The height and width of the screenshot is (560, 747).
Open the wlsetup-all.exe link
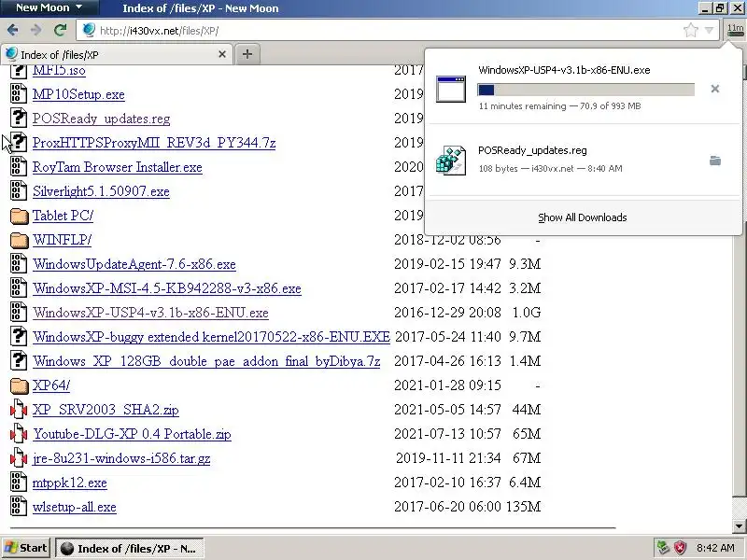pos(75,507)
